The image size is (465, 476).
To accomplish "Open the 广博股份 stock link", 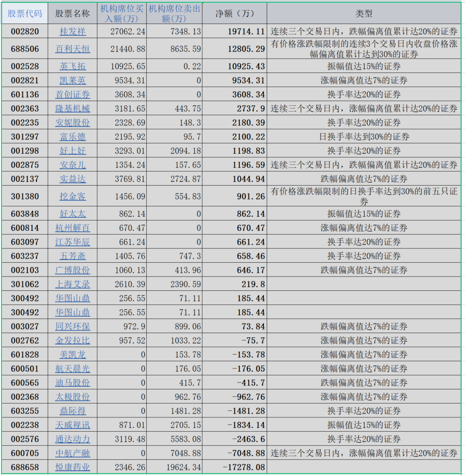I will 73,270.
